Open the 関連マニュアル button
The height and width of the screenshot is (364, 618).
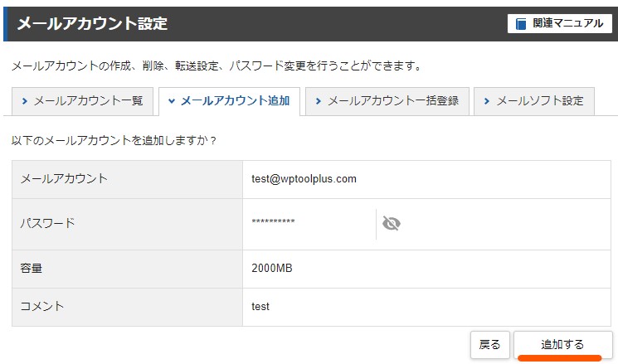coord(560,24)
